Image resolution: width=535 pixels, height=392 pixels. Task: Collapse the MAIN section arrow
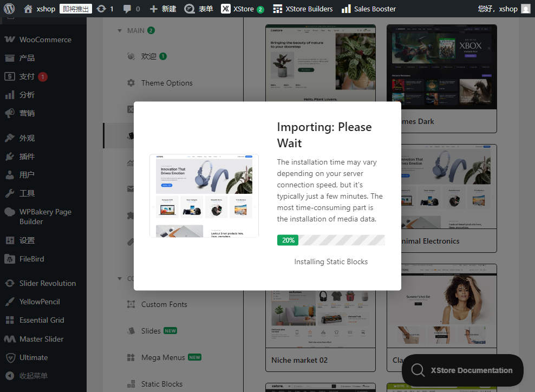tap(120, 31)
